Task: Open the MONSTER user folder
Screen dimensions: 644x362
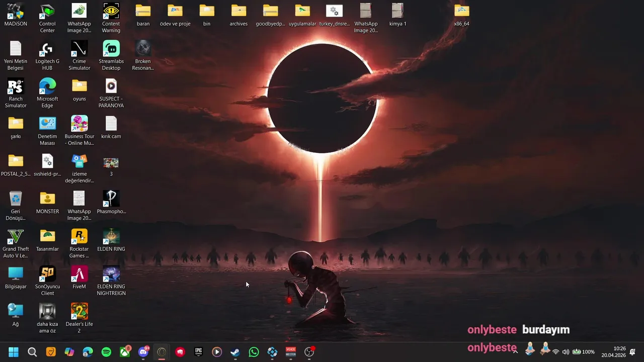Action: 47,203
